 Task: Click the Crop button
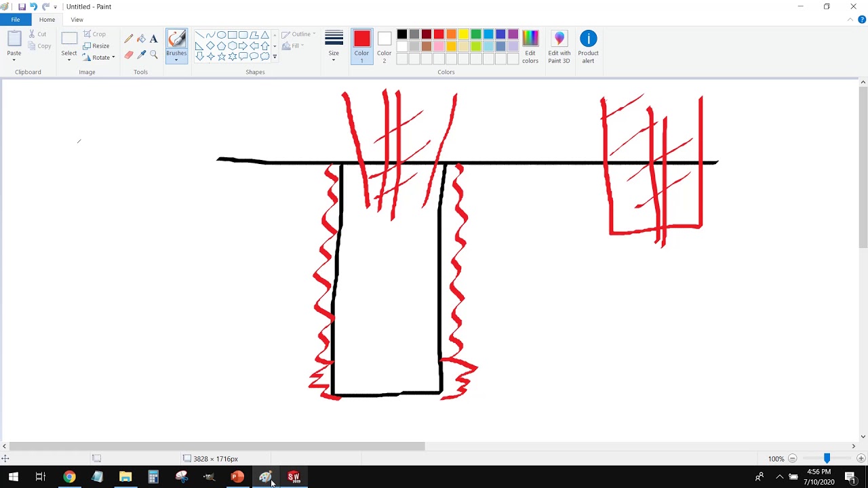(x=94, y=34)
